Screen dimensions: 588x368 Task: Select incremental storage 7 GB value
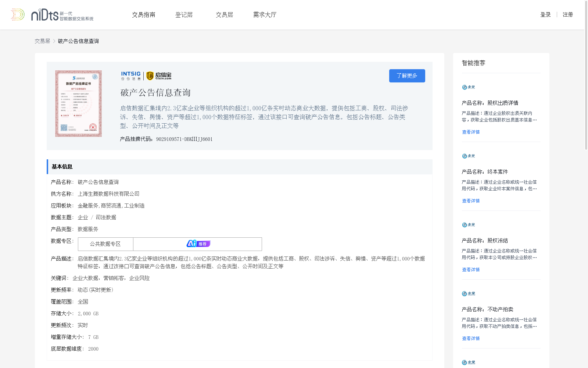pos(93,337)
